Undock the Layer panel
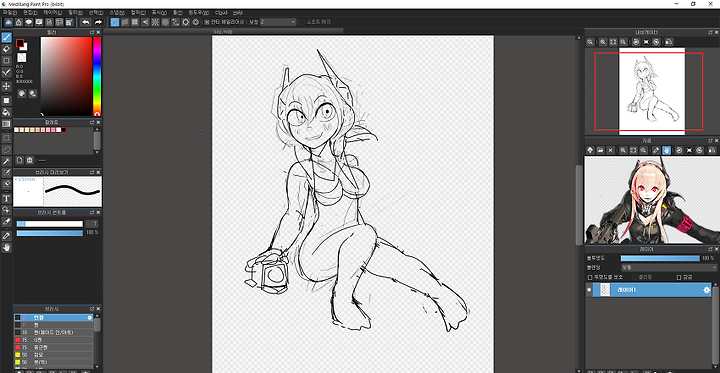 pos(710,249)
